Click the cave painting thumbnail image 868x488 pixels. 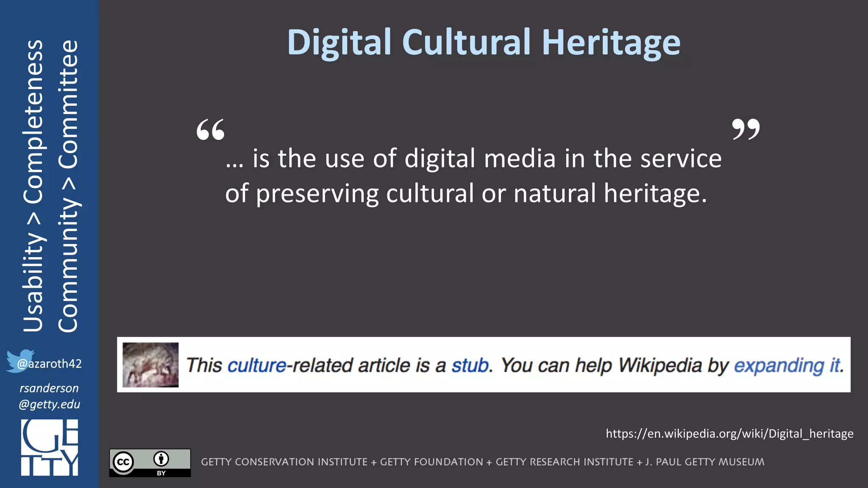click(150, 365)
